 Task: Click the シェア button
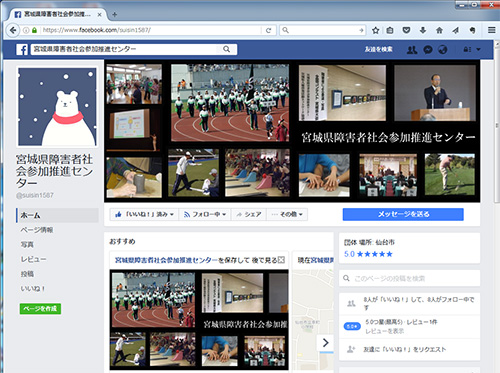[x=249, y=214]
